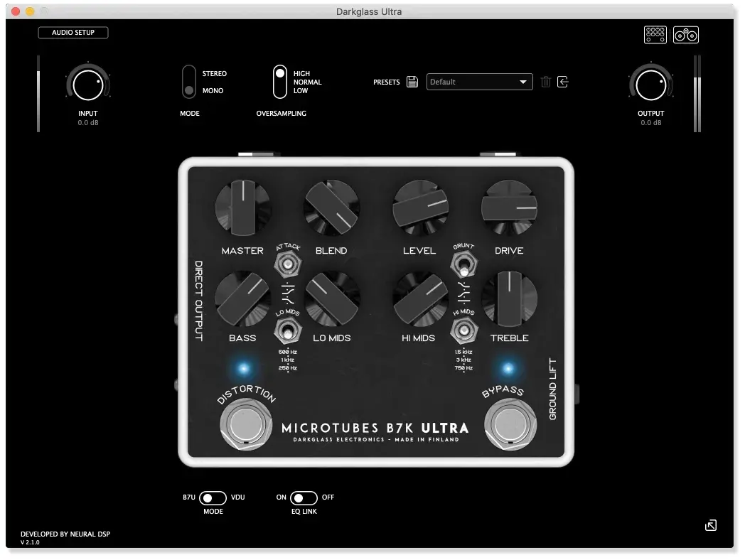
Task: Save preset with the floppy disk icon
Action: 412,82
